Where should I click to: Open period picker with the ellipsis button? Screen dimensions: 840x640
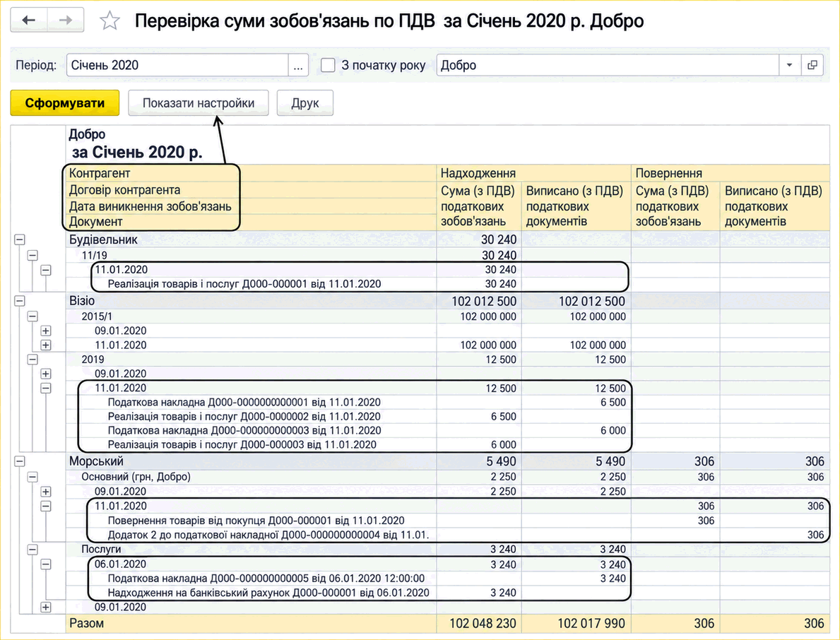(x=298, y=65)
